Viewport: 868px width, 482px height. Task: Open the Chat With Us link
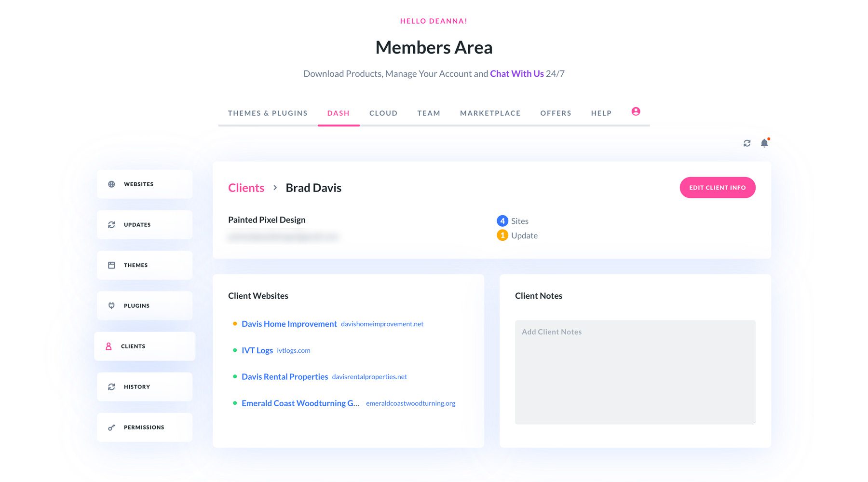[516, 73]
